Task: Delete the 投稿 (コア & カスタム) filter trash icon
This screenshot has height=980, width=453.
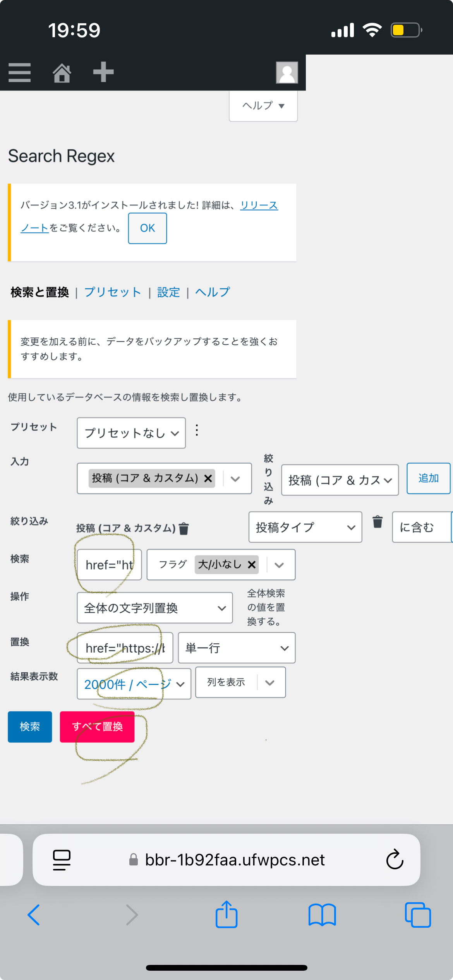Action: pyautogui.click(x=184, y=528)
